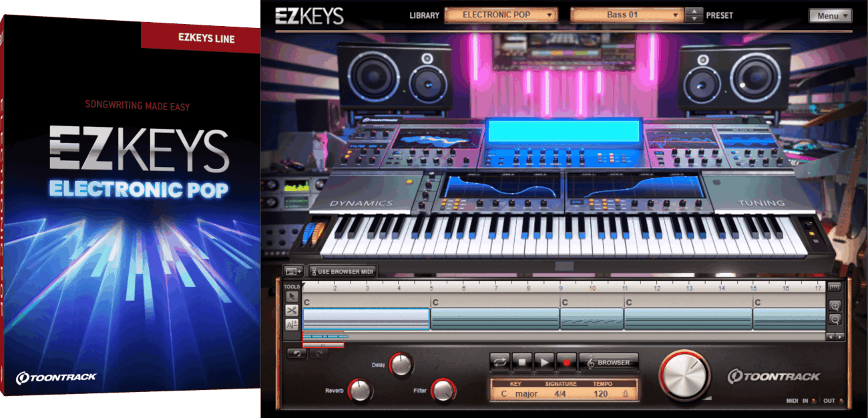Image resolution: width=868 pixels, height=418 pixels.
Task: Step to previous preset with up arrow
Action: 696,11
